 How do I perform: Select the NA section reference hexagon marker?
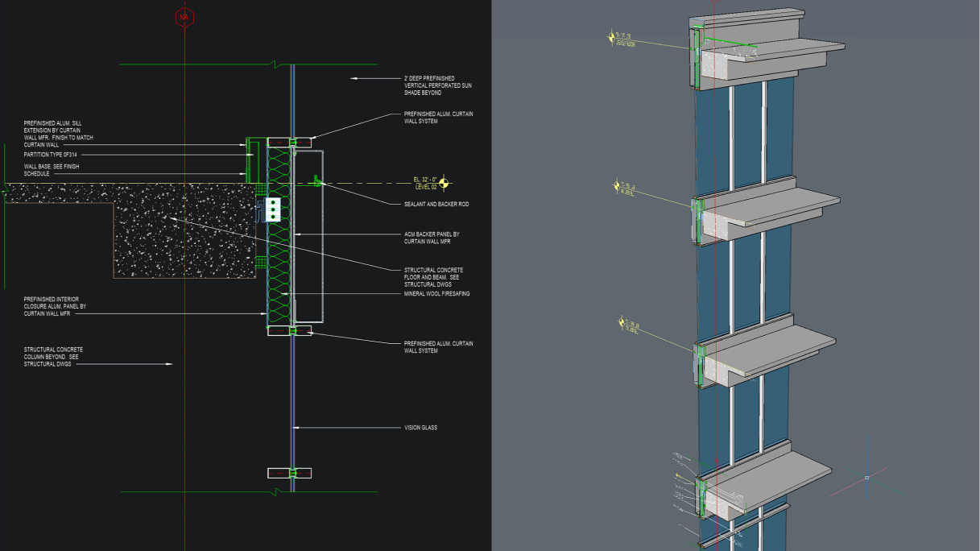coord(184,17)
